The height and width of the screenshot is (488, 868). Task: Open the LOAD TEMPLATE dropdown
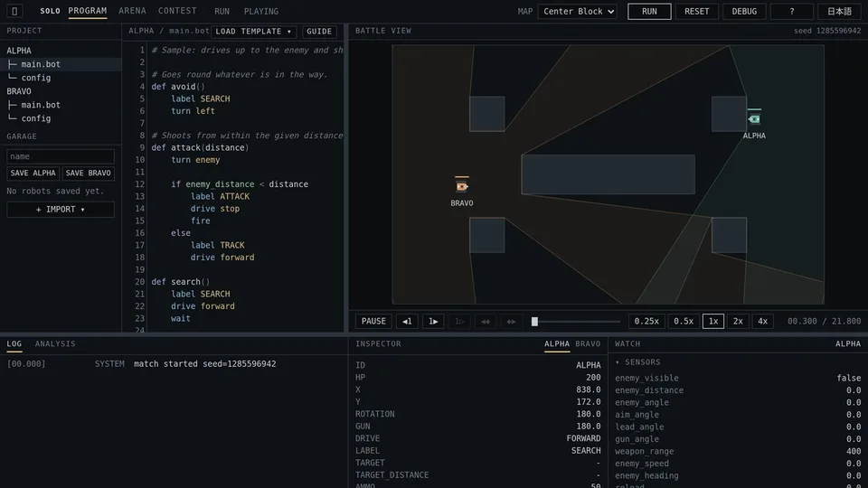tap(253, 32)
